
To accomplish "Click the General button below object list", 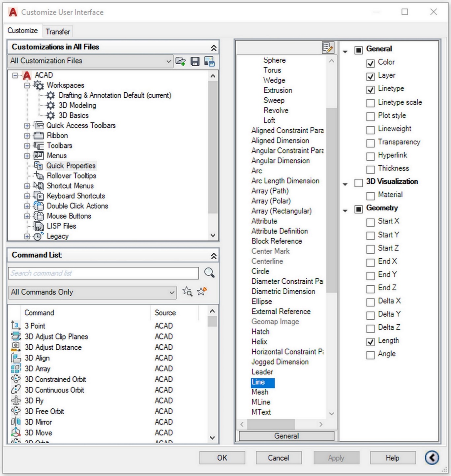I will tap(286, 436).
